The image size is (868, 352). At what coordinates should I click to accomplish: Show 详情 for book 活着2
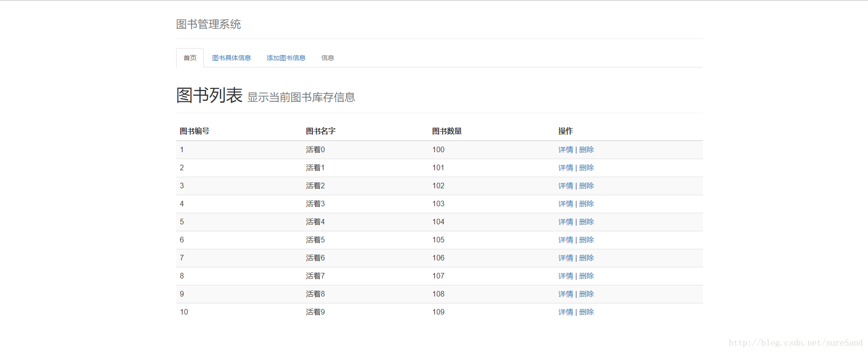tap(566, 186)
